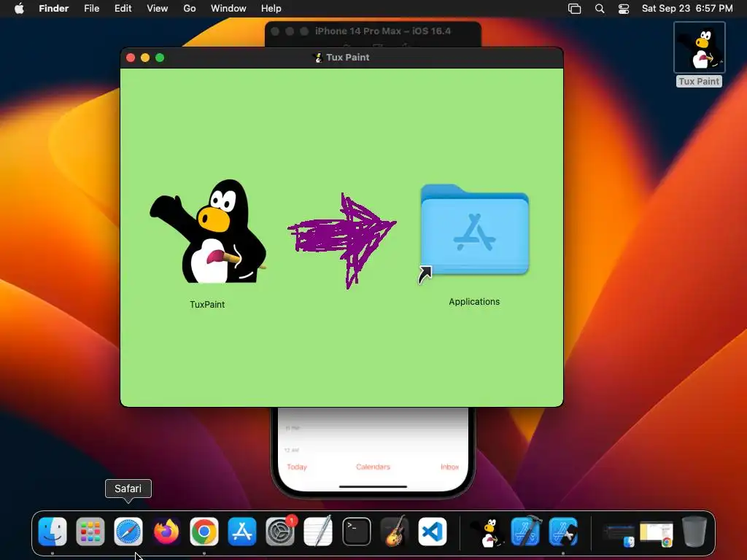Open the View menu
This screenshot has width=747, height=560.
tap(158, 9)
